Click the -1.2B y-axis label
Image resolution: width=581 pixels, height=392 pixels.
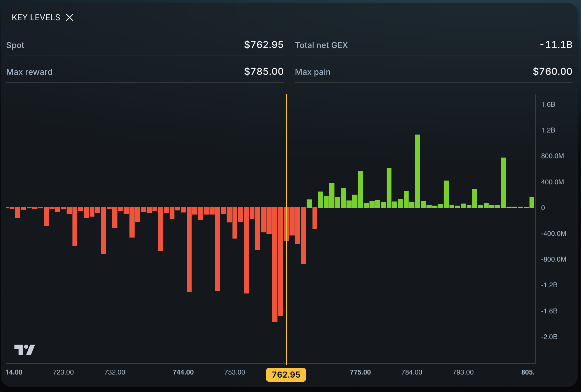click(x=549, y=285)
